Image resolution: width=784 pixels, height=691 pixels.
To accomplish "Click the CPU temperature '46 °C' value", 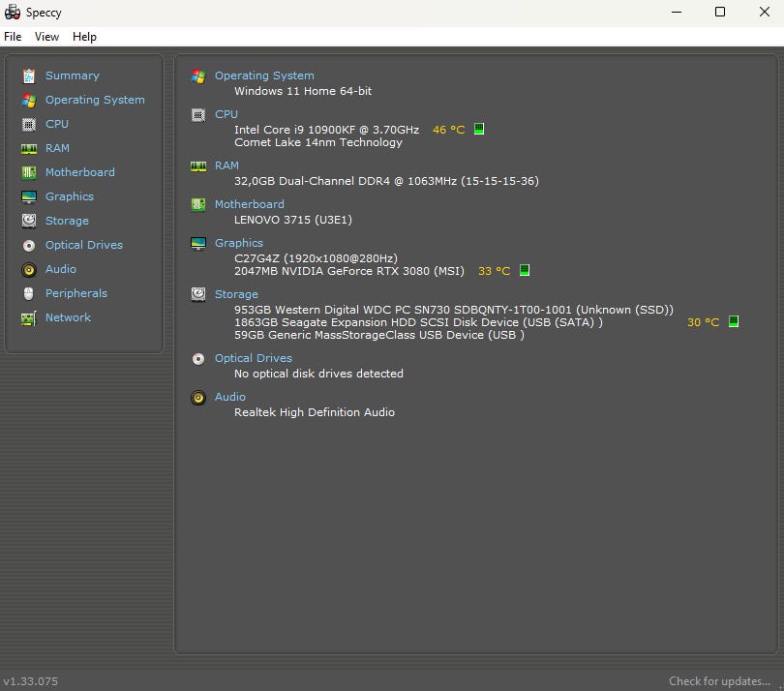I will (x=449, y=130).
